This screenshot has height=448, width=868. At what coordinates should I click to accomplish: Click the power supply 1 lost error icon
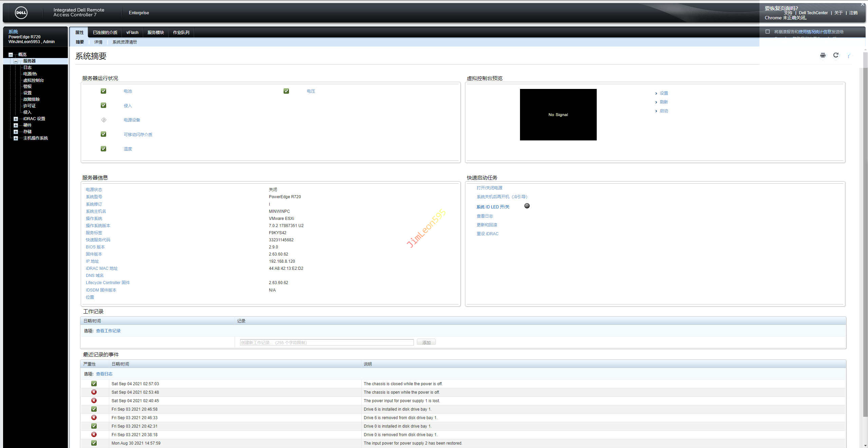(x=94, y=400)
